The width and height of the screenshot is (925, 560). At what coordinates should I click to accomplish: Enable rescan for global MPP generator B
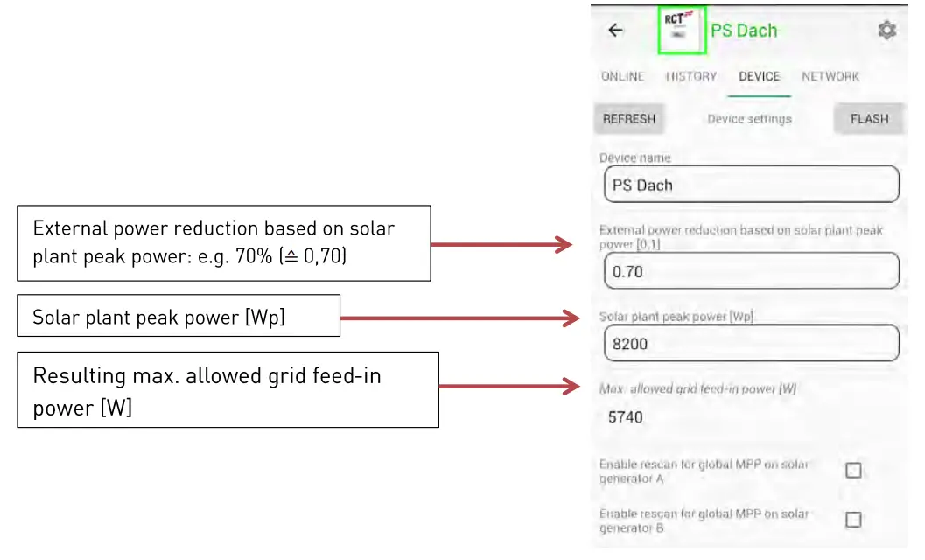pyautogui.click(x=853, y=520)
